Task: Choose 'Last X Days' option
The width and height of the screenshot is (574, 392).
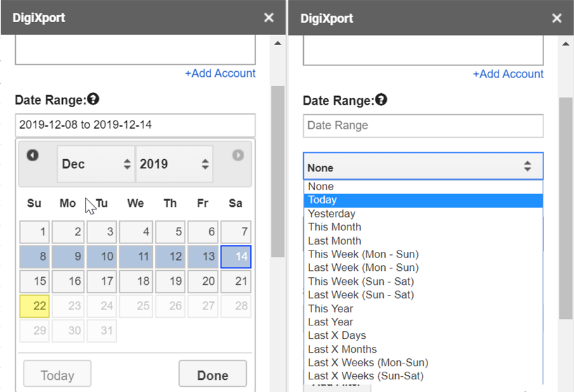Action: (423, 336)
